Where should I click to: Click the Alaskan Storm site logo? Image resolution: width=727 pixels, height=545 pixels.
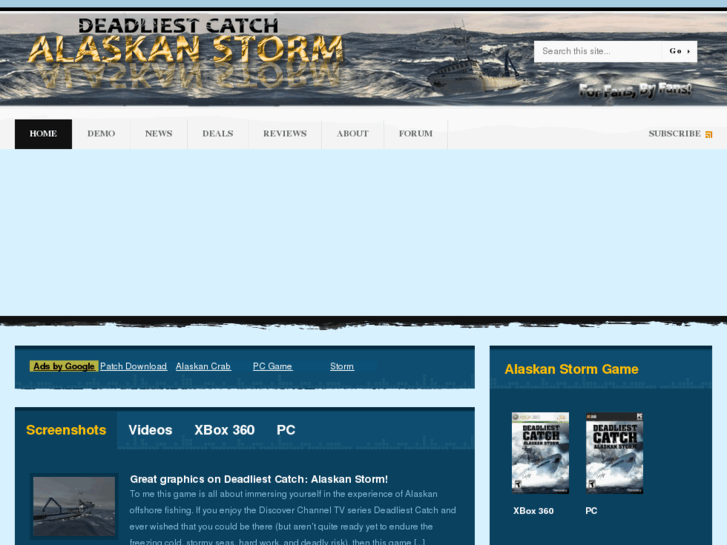pos(185,51)
